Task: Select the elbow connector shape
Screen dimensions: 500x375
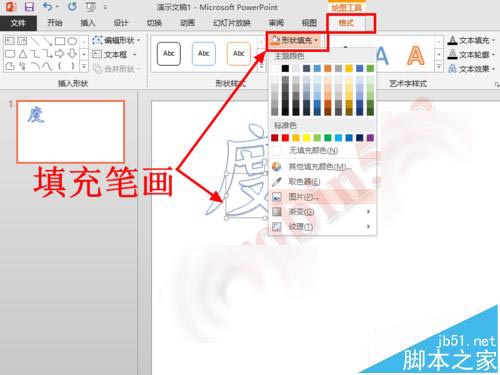Action: [x=35, y=54]
